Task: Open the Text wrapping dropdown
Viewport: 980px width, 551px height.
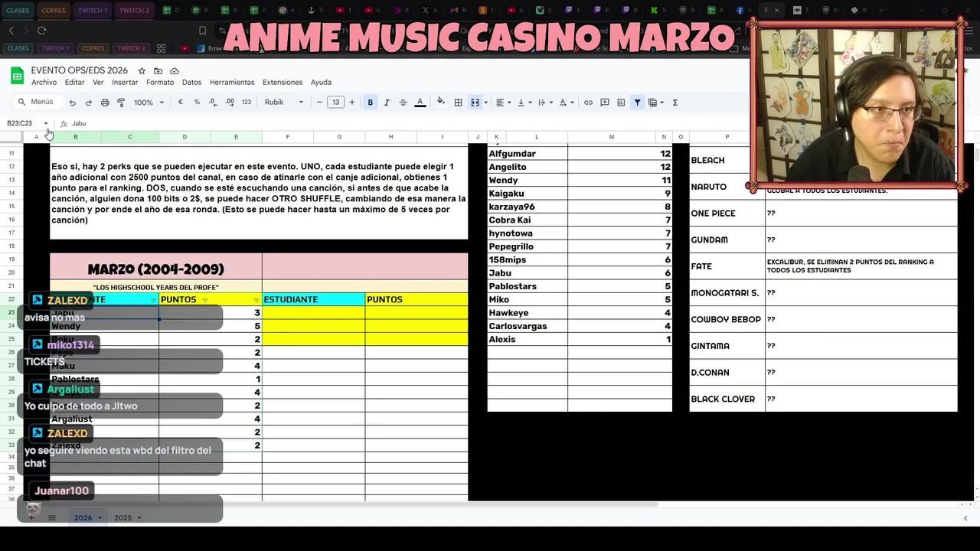Action: pos(544,103)
